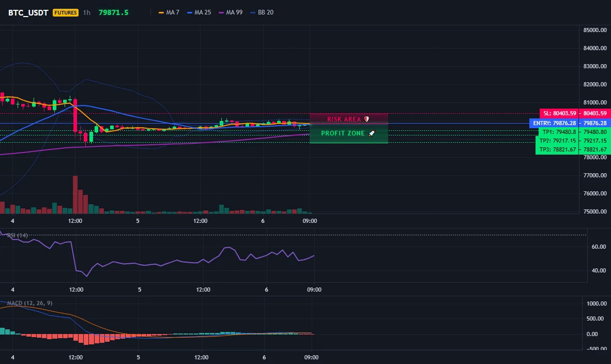Click the purple MA 99 color marker
The height and width of the screenshot is (364, 611).
click(x=221, y=12)
